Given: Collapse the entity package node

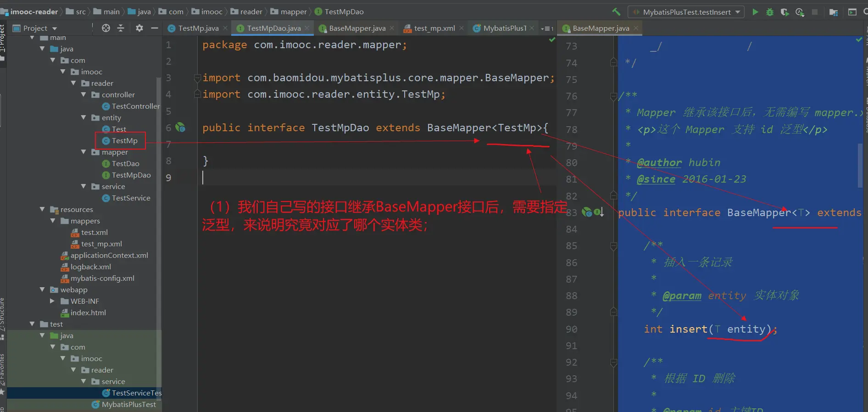Looking at the screenshot, I should point(83,117).
